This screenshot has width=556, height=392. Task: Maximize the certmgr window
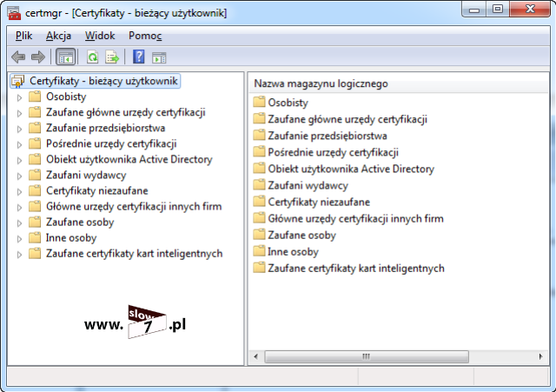(498, 10)
